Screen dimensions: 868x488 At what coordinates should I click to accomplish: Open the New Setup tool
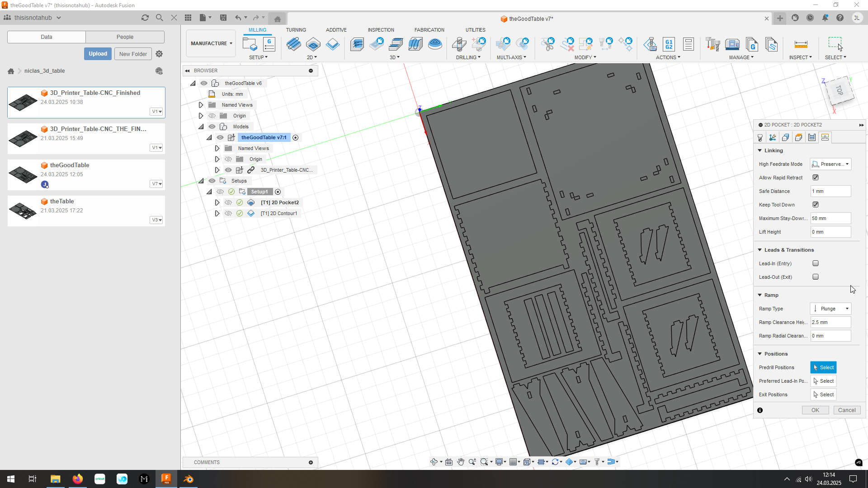(250, 44)
